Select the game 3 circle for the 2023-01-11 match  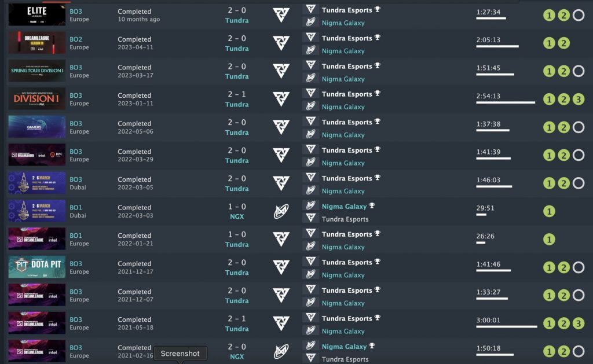click(578, 100)
